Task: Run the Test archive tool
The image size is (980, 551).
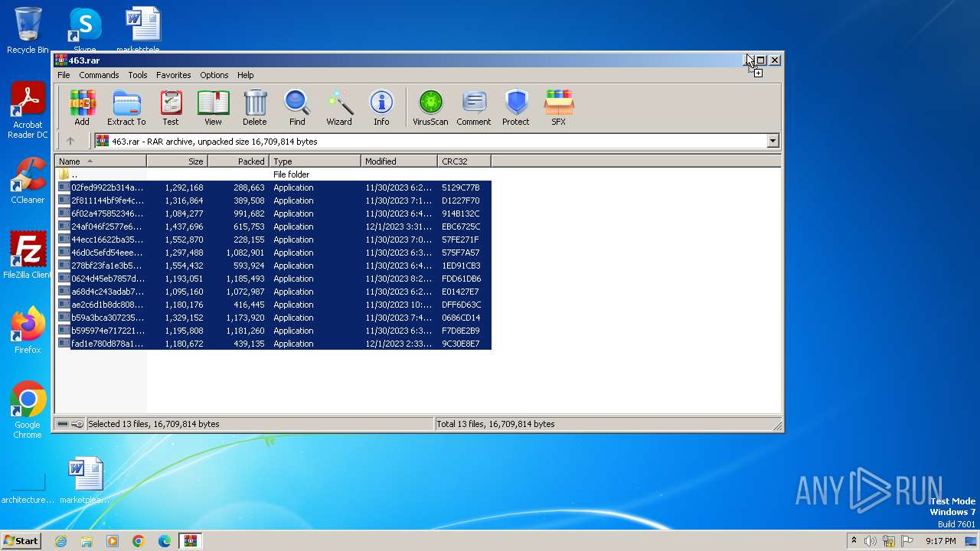Action: tap(171, 108)
